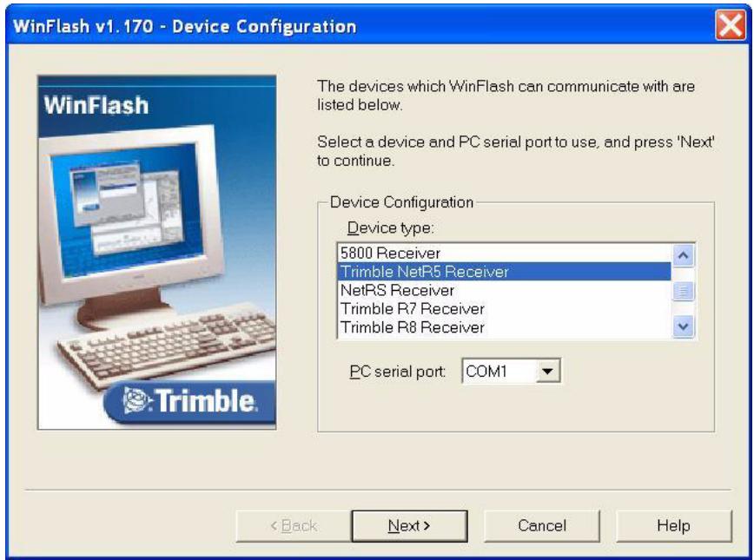Click the Device type label
This screenshot has height=560, width=754.
coord(390,227)
